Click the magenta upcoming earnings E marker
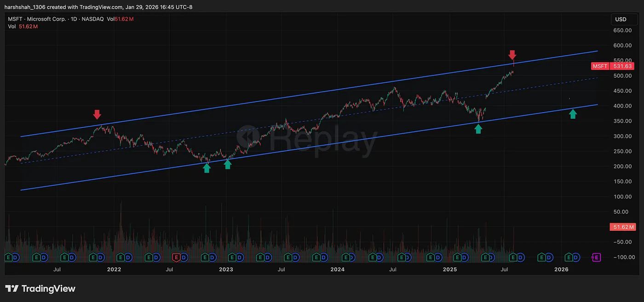Screen dimensions: 644x302 (x=596, y=257)
